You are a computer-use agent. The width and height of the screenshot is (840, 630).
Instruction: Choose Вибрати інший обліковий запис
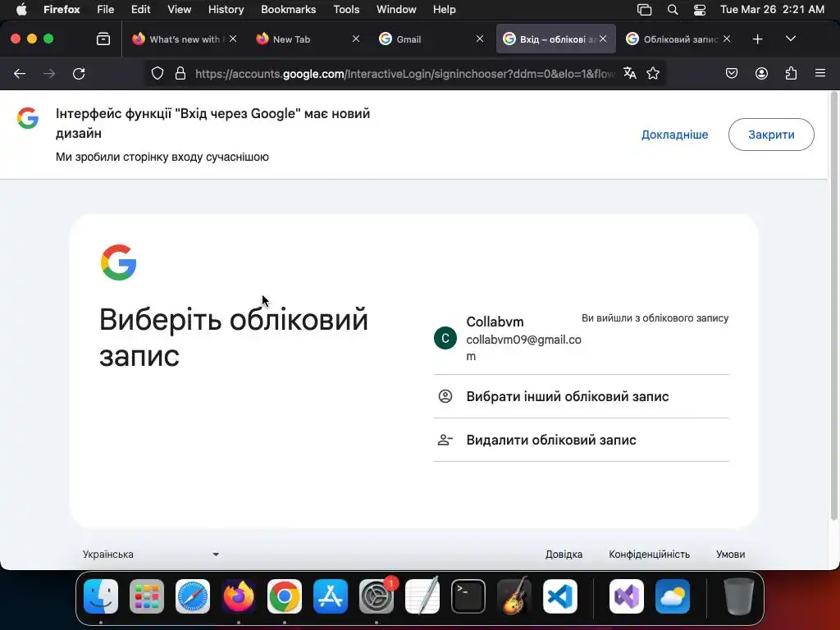[582, 396]
